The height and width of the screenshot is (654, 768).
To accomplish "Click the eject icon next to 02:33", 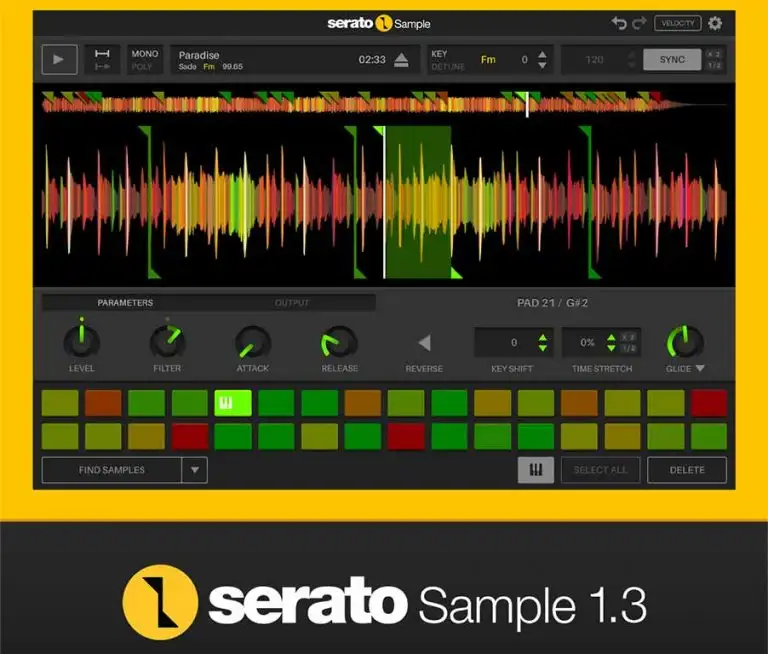I will pyautogui.click(x=401, y=60).
